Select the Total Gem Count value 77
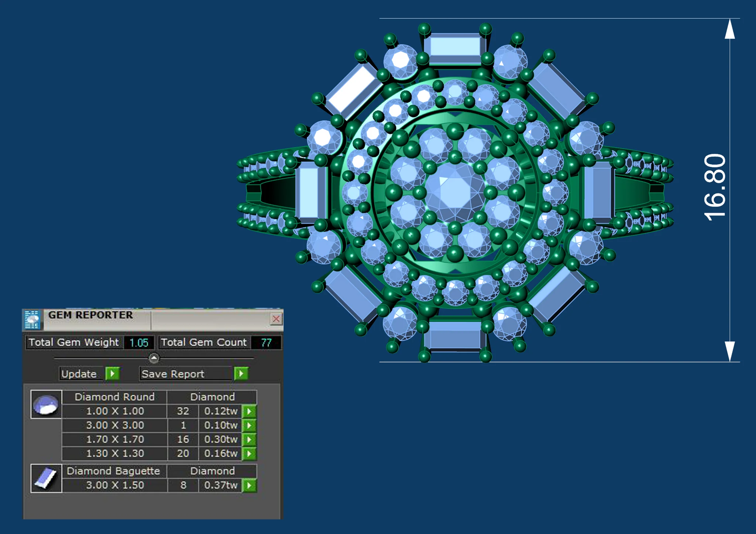Screen dimensions: 756x534 click(266, 343)
